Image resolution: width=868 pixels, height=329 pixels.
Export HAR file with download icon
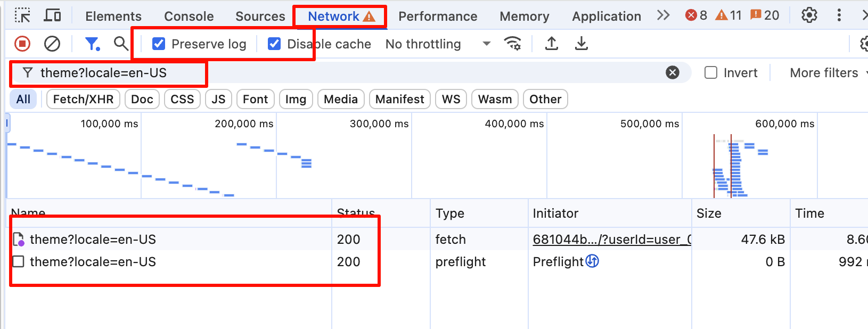(x=582, y=44)
